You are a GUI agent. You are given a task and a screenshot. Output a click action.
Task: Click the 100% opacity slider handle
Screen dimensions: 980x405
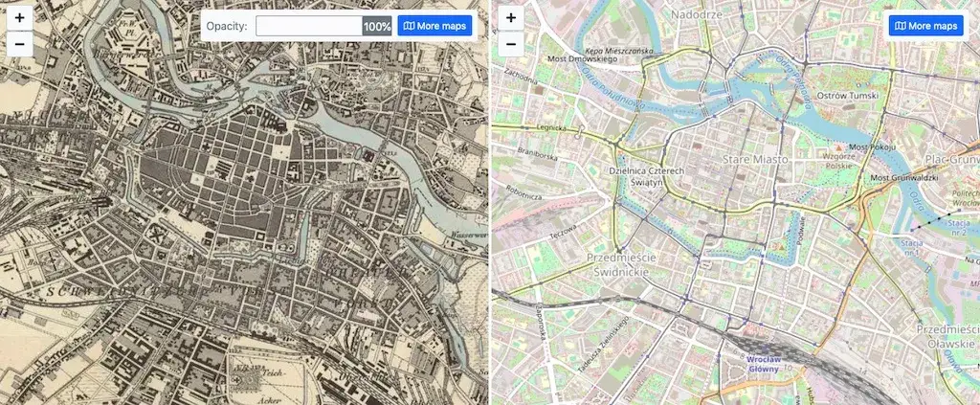377,26
